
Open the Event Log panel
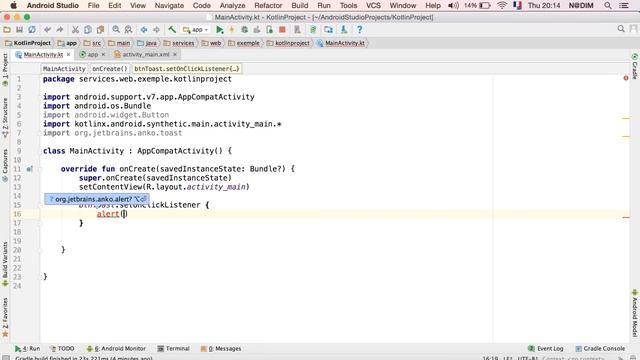545,349
